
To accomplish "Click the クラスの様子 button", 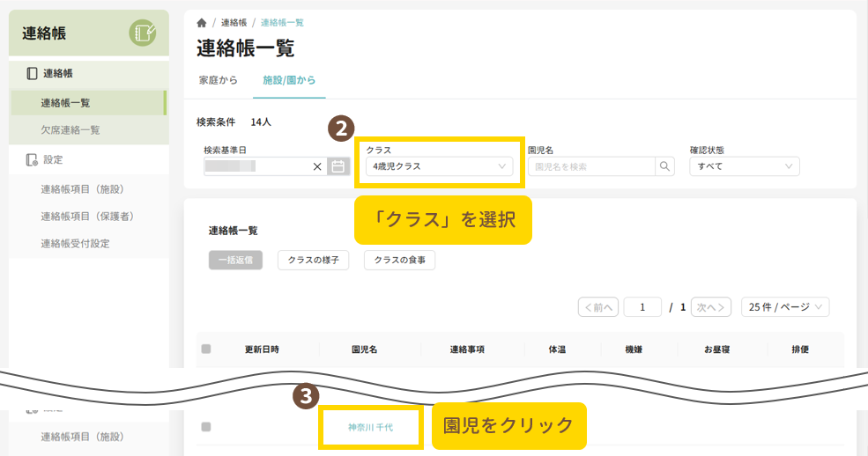I will click(313, 261).
